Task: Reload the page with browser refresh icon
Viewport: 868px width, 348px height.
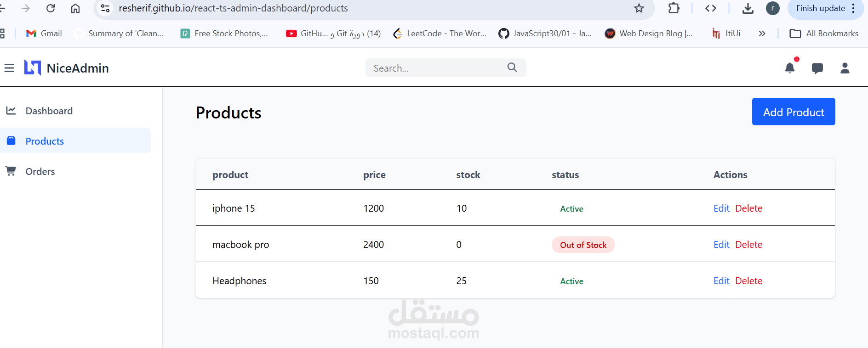Action: [51, 8]
